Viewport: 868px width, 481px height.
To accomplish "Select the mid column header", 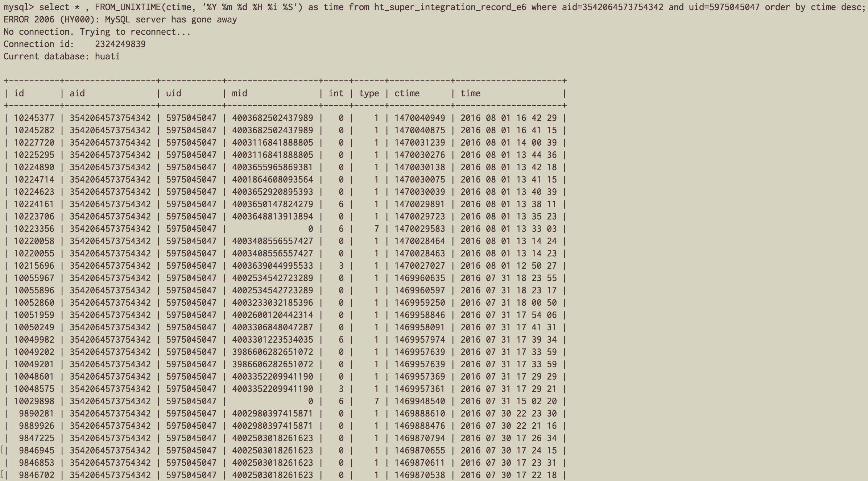I will 239,93.
